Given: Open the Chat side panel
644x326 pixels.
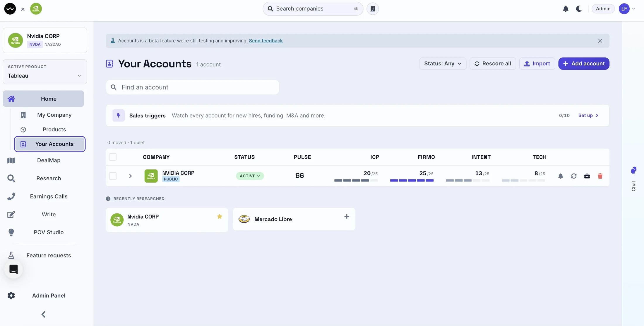Looking at the screenshot, I should pos(633,179).
